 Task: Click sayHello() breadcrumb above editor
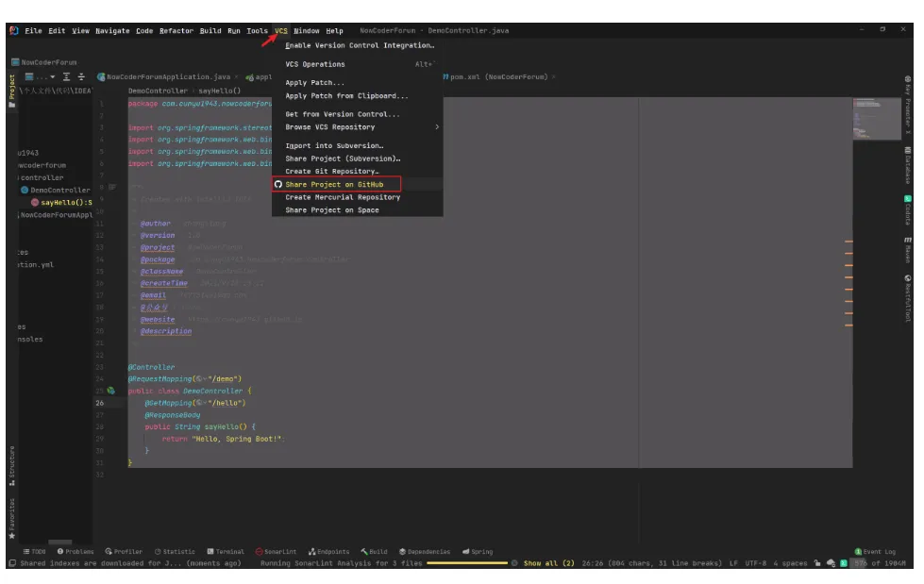[x=219, y=91]
